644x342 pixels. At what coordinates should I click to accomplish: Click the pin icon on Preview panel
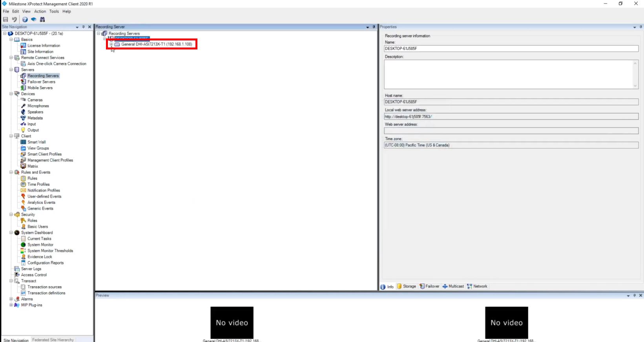pyautogui.click(x=635, y=295)
